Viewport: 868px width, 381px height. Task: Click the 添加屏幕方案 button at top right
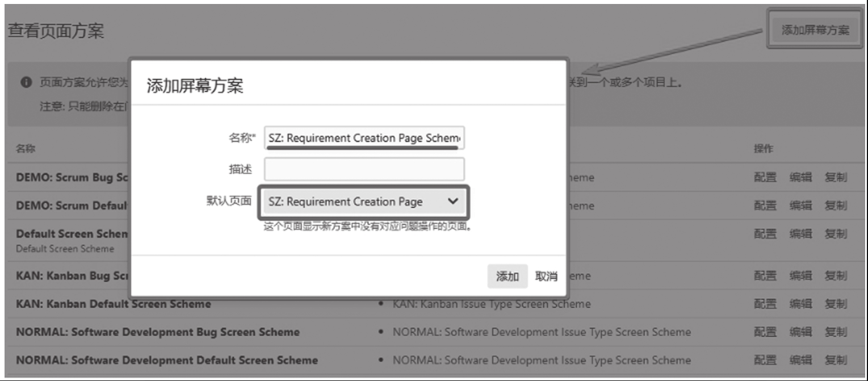pyautogui.click(x=815, y=30)
